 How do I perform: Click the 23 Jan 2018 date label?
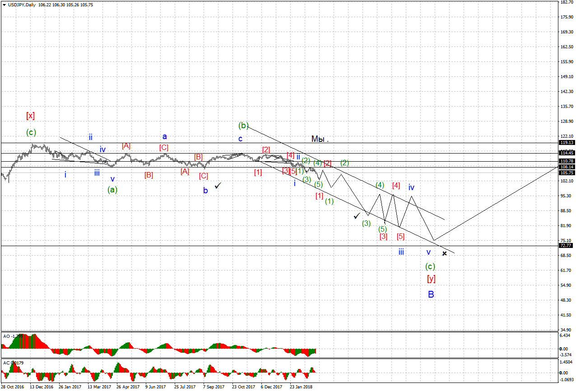point(301,387)
